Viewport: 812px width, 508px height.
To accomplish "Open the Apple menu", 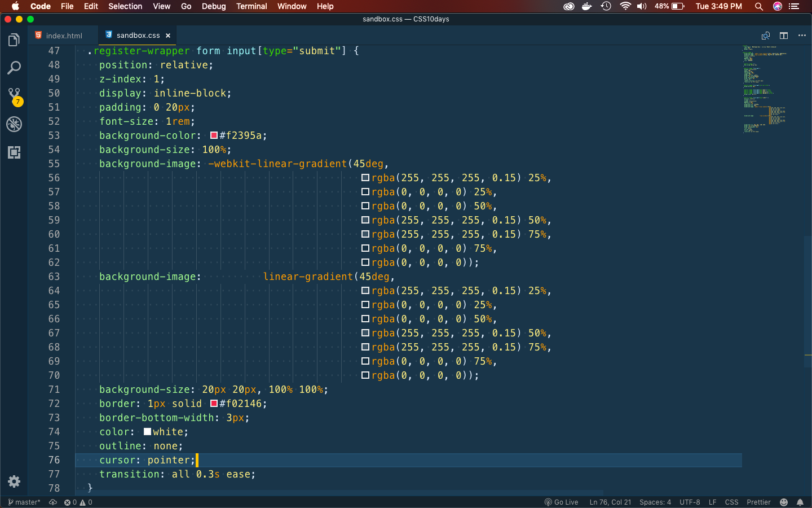I will click(x=15, y=6).
